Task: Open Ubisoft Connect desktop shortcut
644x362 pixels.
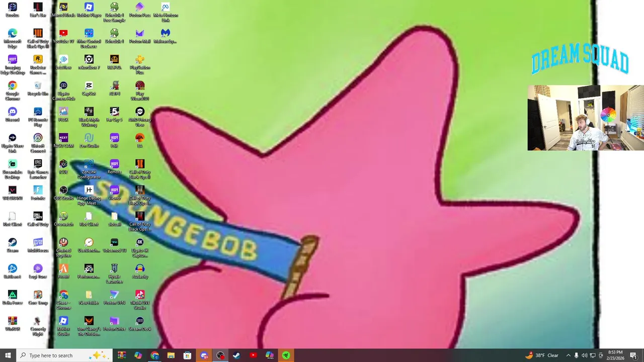Action: pyautogui.click(x=38, y=143)
